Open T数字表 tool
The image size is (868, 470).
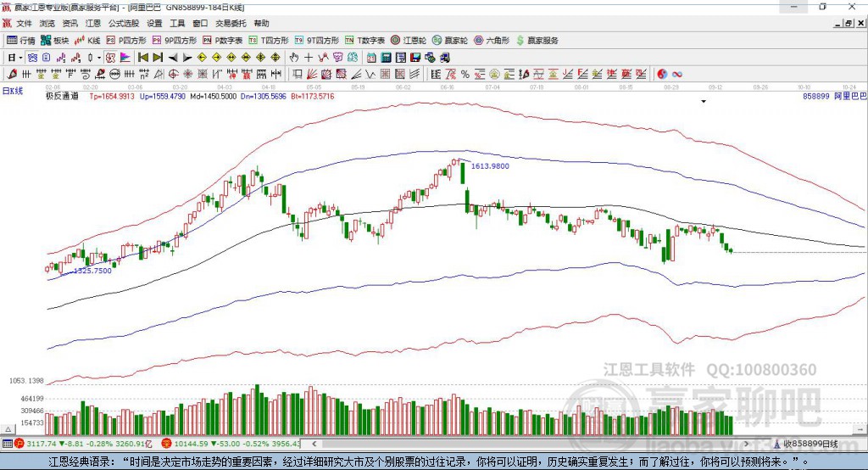(x=364, y=41)
